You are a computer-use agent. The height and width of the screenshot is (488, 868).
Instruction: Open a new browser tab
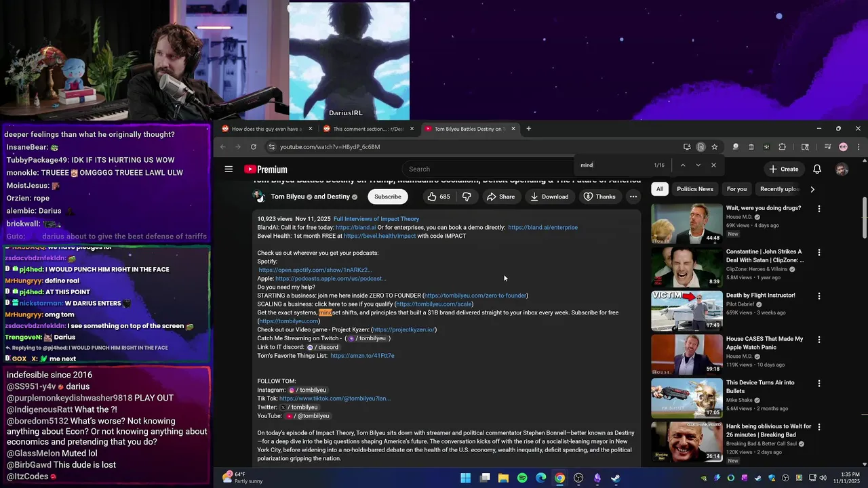click(528, 129)
